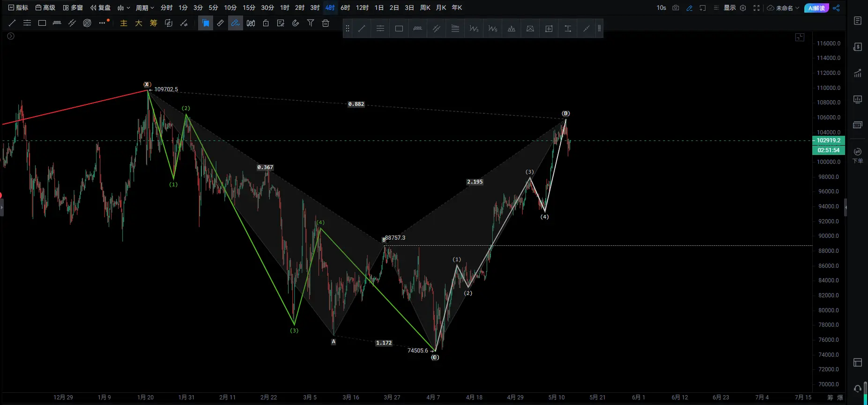Image resolution: width=868 pixels, height=405 pixels.
Task: Click the line-with-lock drawing icon
Action: tap(184, 23)
